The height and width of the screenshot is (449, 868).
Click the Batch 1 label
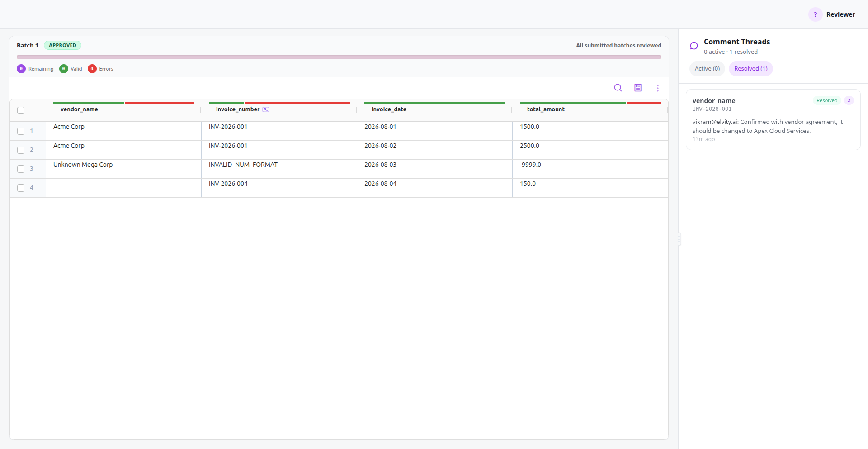point(28,45)
